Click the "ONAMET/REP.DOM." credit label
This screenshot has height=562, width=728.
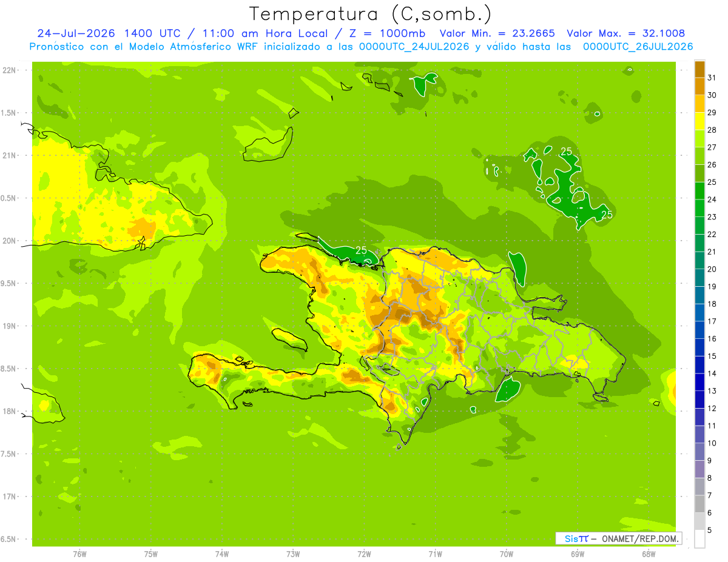[x=640, y=538]
